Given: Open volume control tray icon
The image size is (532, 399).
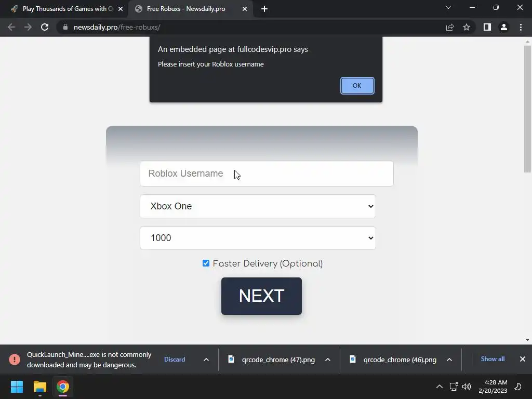Looking at the screenshot, I should click(467, 387).
